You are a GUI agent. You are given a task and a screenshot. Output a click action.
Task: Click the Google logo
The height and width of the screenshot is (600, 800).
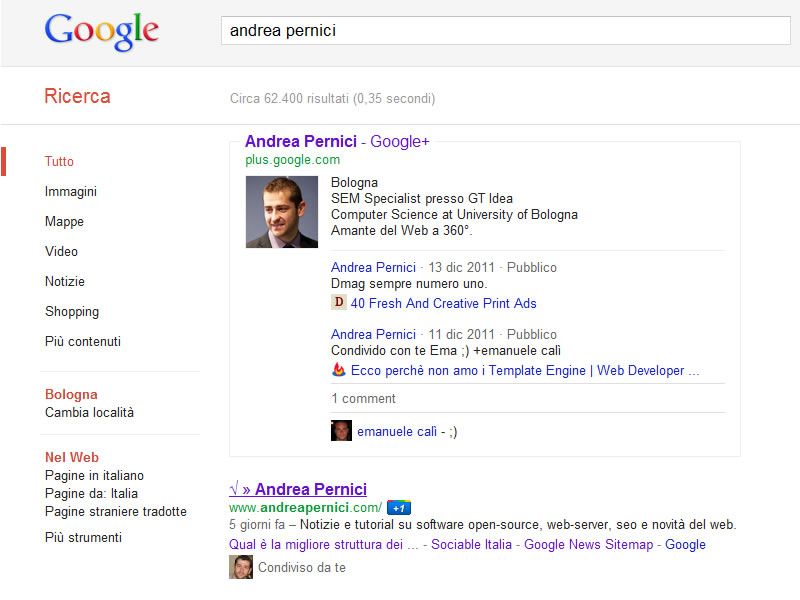coord(101,31)
